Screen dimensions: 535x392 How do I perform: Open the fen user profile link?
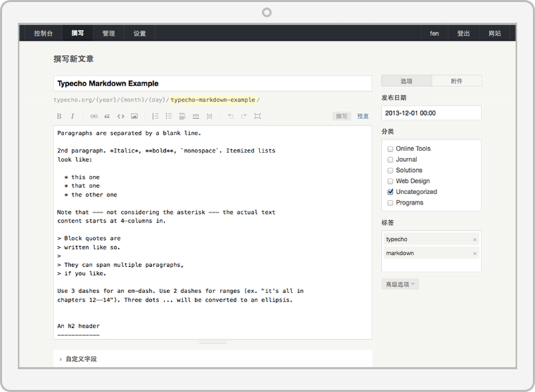point(434,33)
